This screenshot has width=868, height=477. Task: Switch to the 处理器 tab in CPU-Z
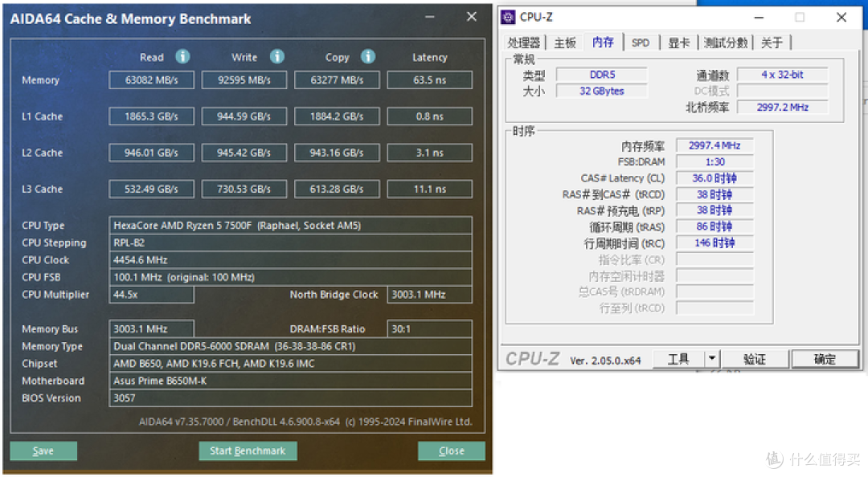(524, 43)
